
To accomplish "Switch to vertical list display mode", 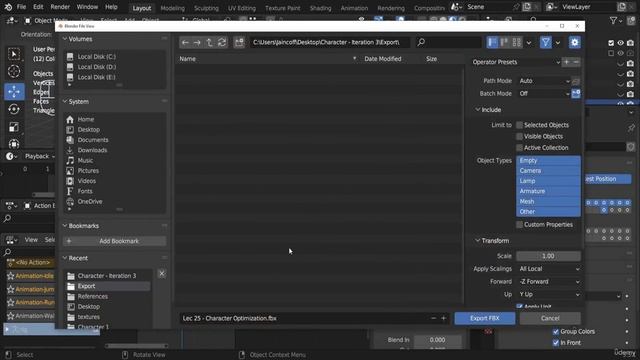I will coord(493,42).
